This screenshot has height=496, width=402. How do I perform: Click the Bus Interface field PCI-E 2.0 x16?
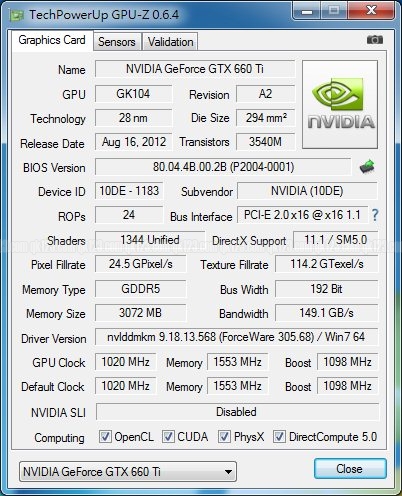(302, 215)
